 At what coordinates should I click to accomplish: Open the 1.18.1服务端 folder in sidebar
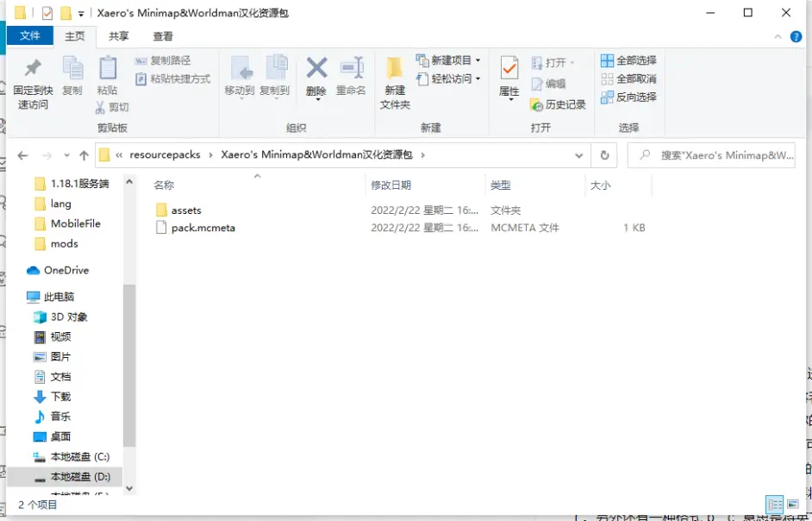point(72,184)
